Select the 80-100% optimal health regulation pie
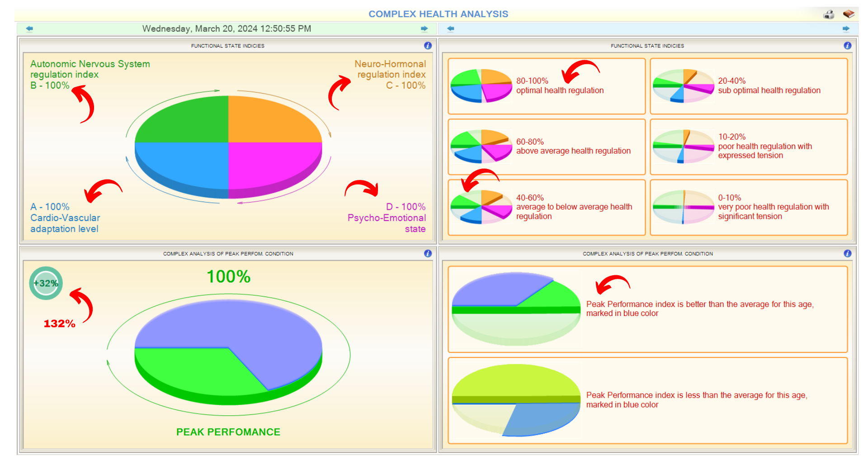 point(481,85)
